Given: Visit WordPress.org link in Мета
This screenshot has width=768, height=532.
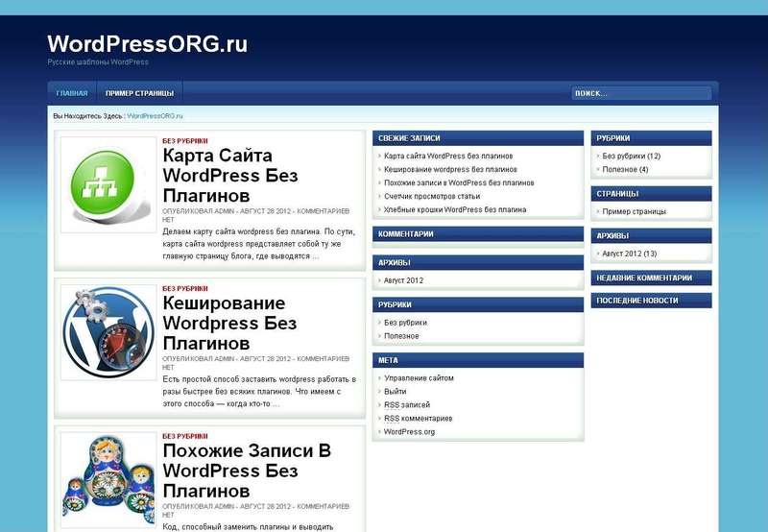Looking at the screenshot, I should 409,431.
